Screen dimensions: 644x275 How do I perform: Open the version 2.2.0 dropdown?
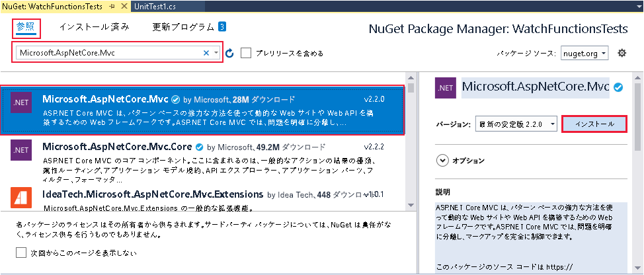516,124
